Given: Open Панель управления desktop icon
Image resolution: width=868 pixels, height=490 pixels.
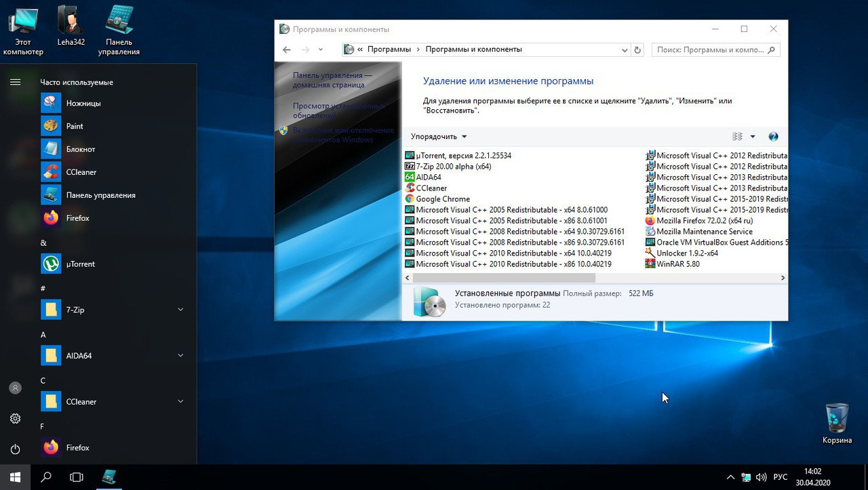Looking at the screenshot, I should click(x=119, y=30).
